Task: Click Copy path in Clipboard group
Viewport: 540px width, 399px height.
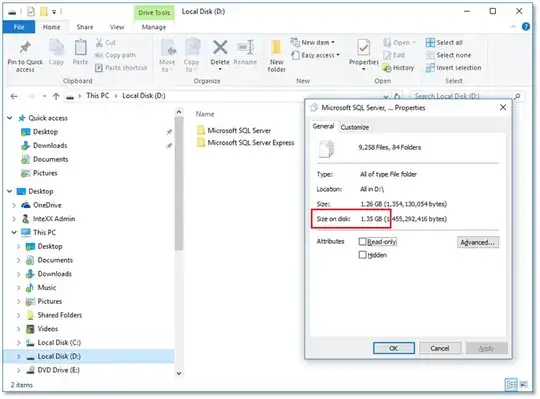Action: coord(115,55)
